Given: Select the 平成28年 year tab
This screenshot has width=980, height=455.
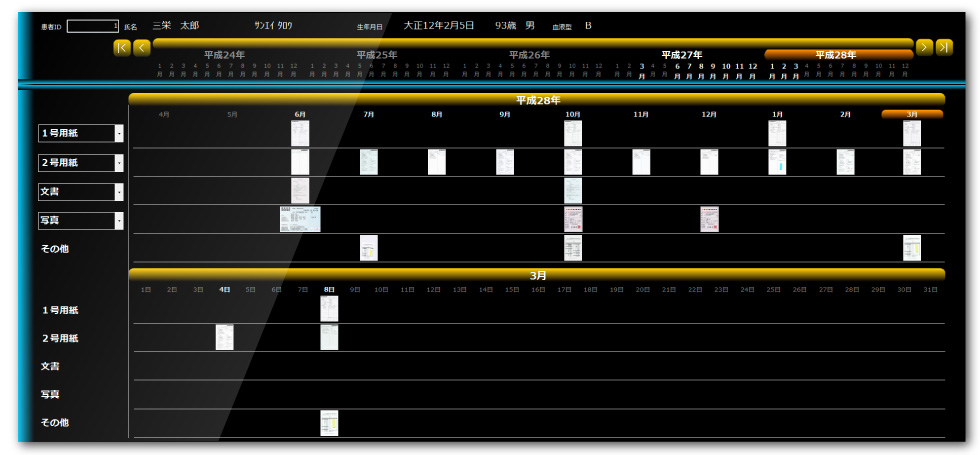Looking at the screenshot, I should click(838, 55).
